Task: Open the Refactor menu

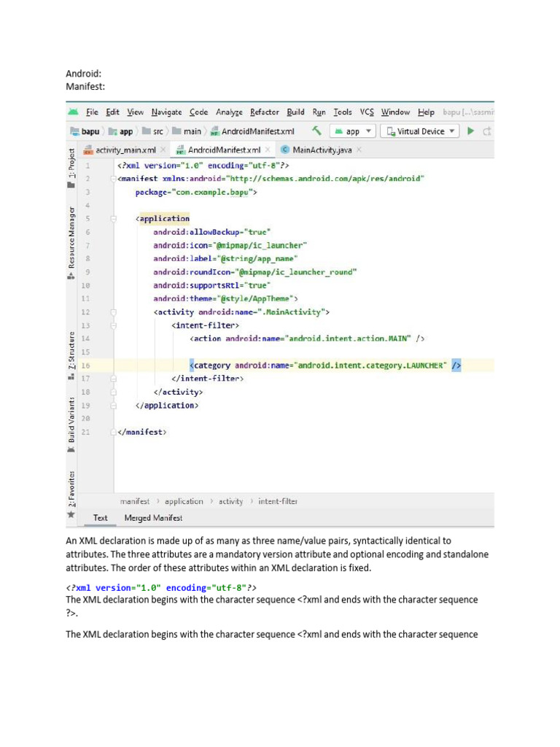Action: click(x=264, y=112)
